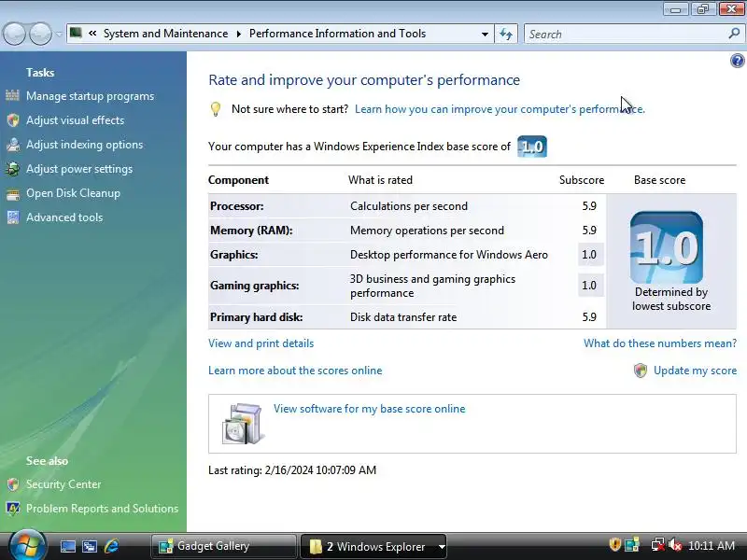Screen dimensions: 747x560
Task: Click Desktop performance for Windows Aero text
Action: pos(449,255)
